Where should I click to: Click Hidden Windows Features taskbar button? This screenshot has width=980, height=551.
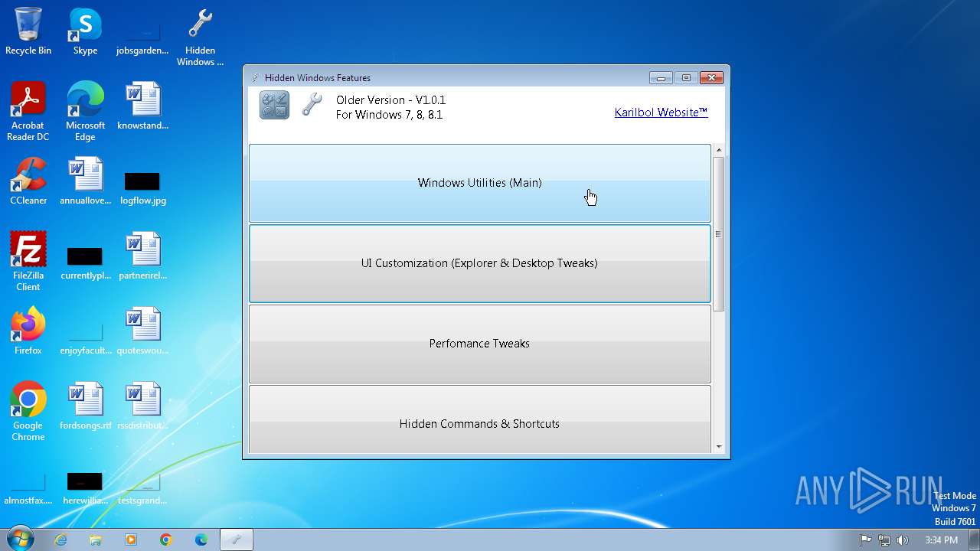pyautogui.click(x=237, y=540)
